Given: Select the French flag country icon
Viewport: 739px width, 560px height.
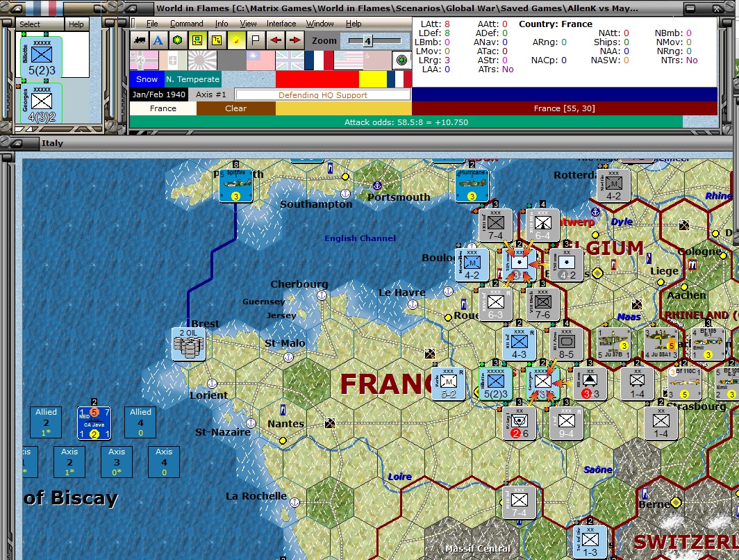Looking at the screenshot, I should (x=320, y=60).
